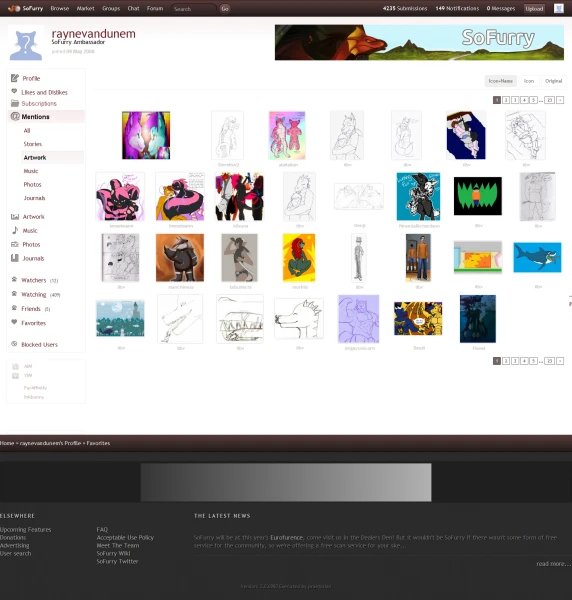Screen dimensions: 572x600
Task: Click the Profile pencil icon in sidebar
Action: [x=15, y=78]
